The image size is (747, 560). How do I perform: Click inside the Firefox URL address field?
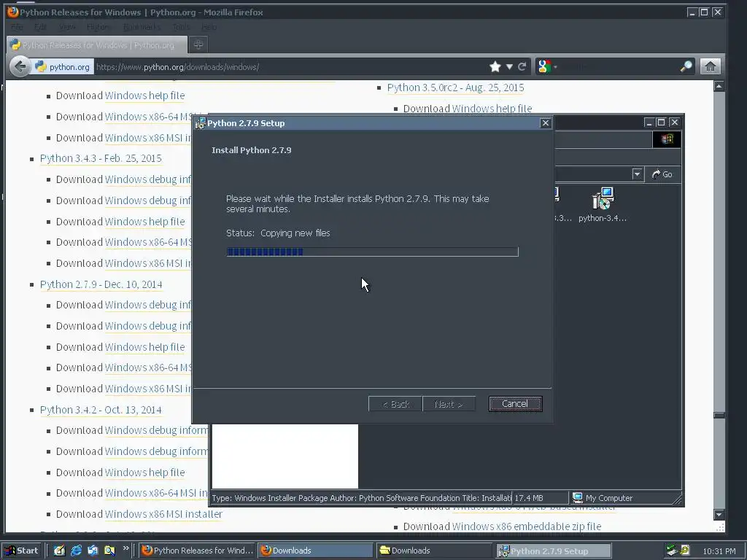coord(290,67)
